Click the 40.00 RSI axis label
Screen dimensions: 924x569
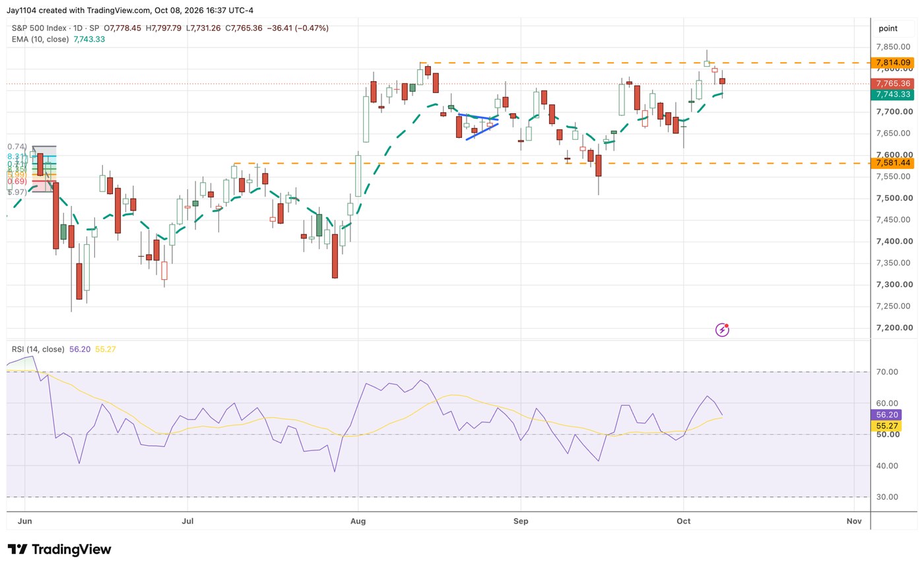point(888,466)
